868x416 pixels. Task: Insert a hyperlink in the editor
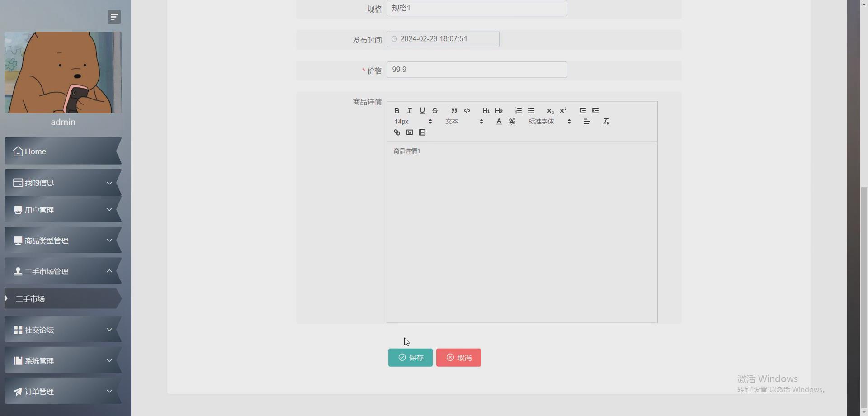pyautogui.click(x=396, y=132)
